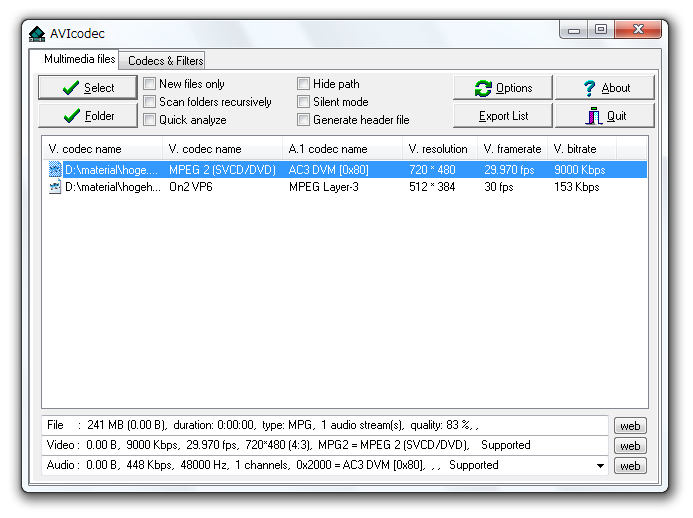The image size is (693, 518).
Task: Check the Generate header file box
Action: (x=303, y=120)
